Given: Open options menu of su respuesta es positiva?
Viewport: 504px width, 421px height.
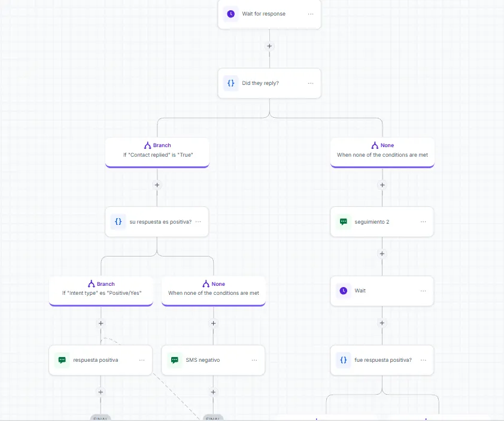Looking at the screenshot, I should pos(198,222).
